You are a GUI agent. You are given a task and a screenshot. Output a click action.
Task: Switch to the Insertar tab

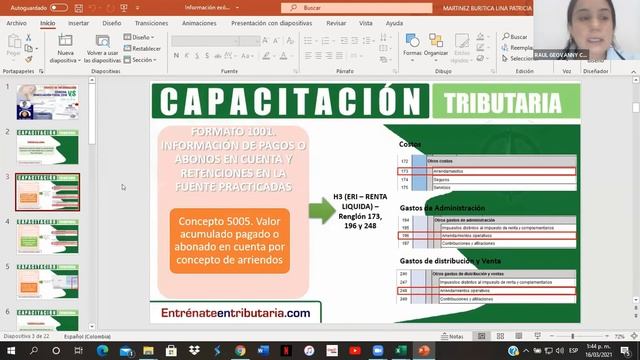coord(78,23)
